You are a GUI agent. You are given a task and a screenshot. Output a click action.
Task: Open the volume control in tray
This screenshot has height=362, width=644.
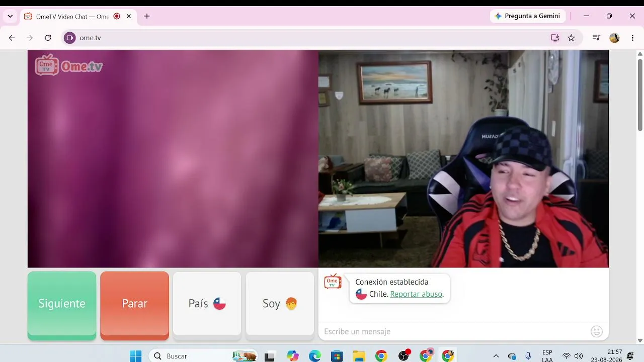coord(579,356)
